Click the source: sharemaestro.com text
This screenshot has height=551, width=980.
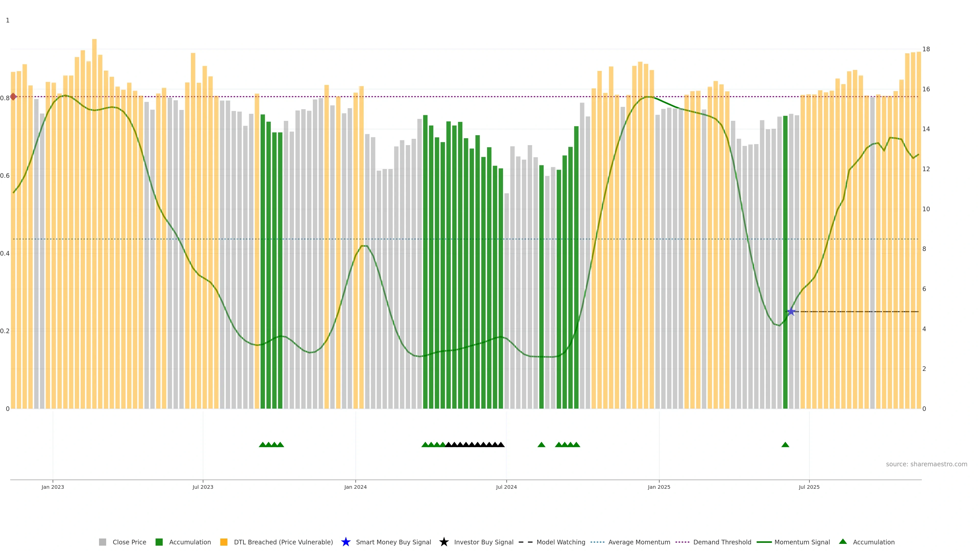pyautogui.click(x=926, y=464)
